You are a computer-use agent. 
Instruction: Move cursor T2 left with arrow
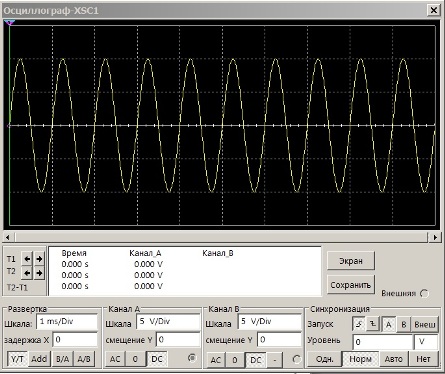pos(27,273)
